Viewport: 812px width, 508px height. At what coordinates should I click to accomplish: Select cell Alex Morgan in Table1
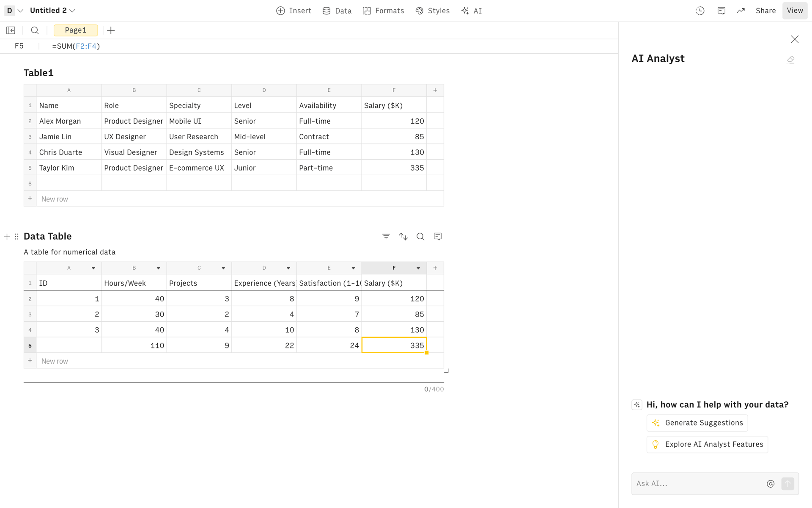point(69,121)
